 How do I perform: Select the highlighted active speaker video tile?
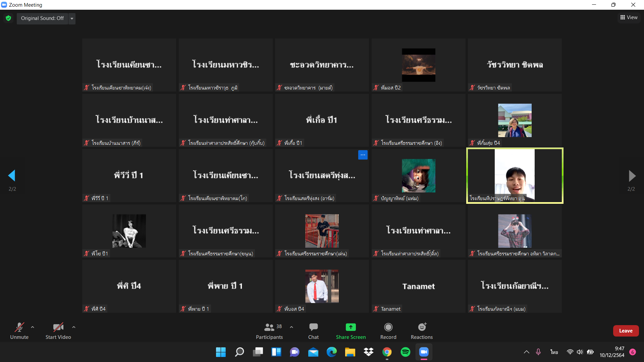coord(515,176)
